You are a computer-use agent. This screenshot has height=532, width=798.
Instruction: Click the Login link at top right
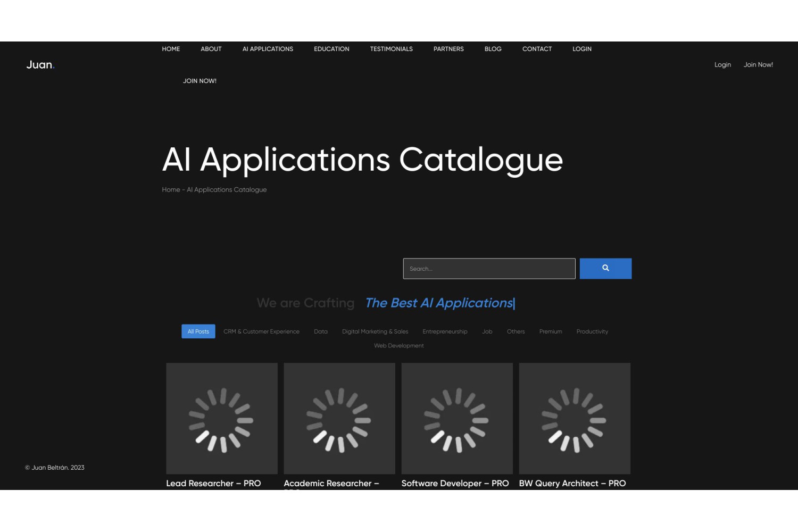[x=722, y=65]
